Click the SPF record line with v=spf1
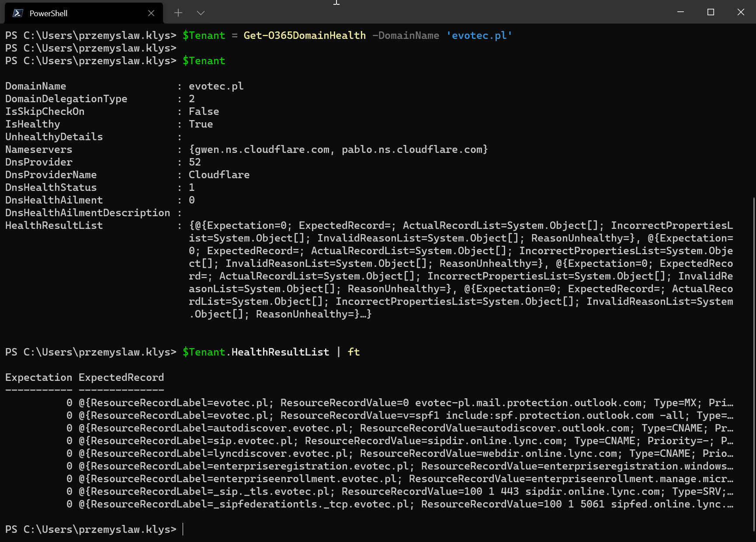The image size is (756, 542). pos(306,415)
